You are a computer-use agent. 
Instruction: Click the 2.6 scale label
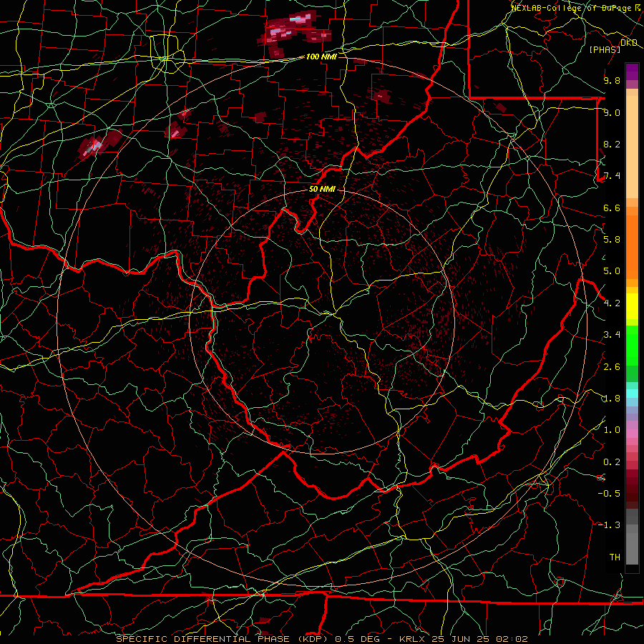612,367
